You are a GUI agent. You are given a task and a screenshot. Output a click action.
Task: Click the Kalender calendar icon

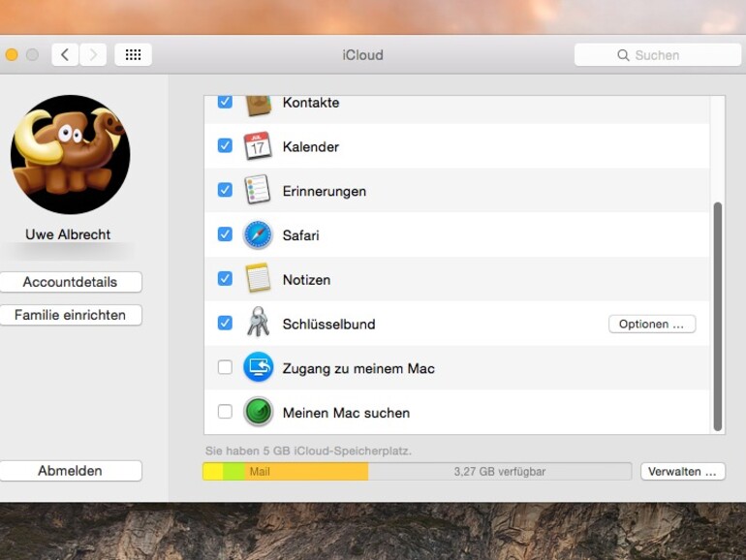coord(258,146)
